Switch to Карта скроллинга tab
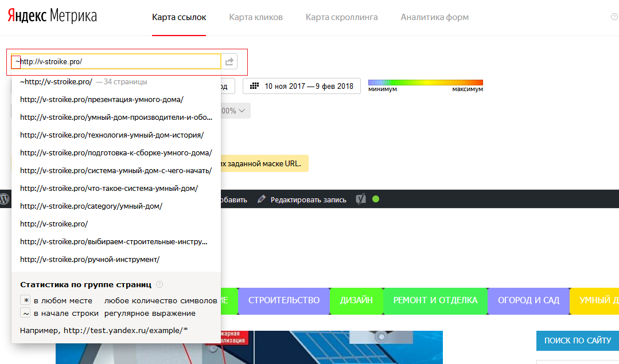Image resolution: width=619 pixels, height=364 pixels. [341, 17]
